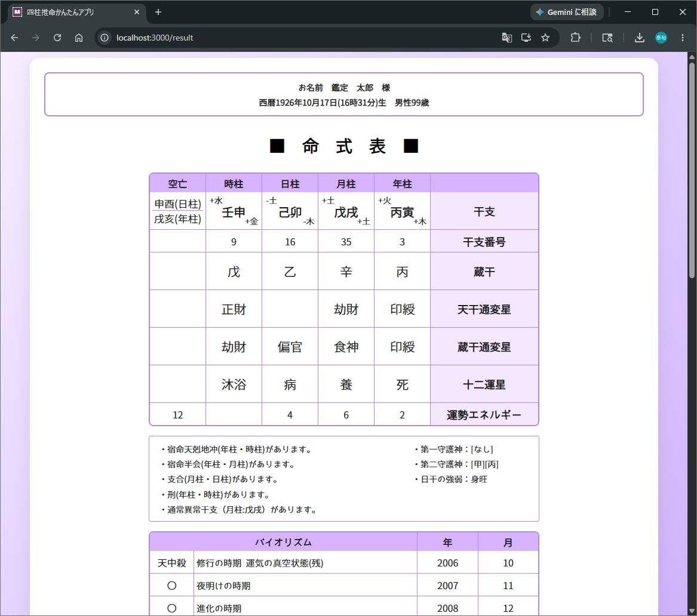Click the 戊戌 cell in 月柱
Image resolution: width=697 pixels, height=616 pixels.
coord(346,211)
